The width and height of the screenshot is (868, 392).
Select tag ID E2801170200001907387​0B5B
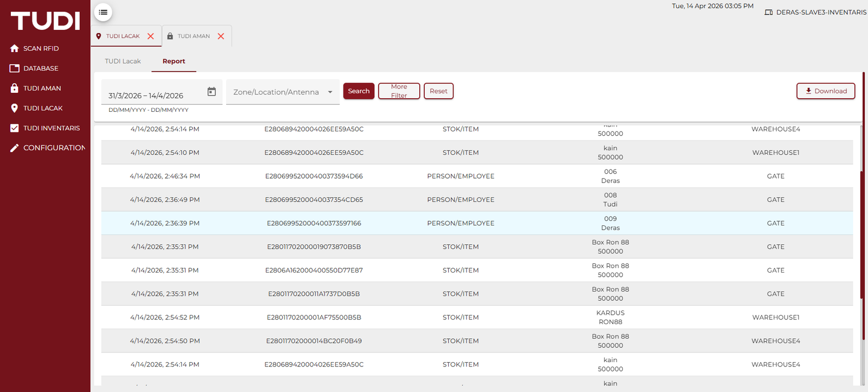coord(314,247)
